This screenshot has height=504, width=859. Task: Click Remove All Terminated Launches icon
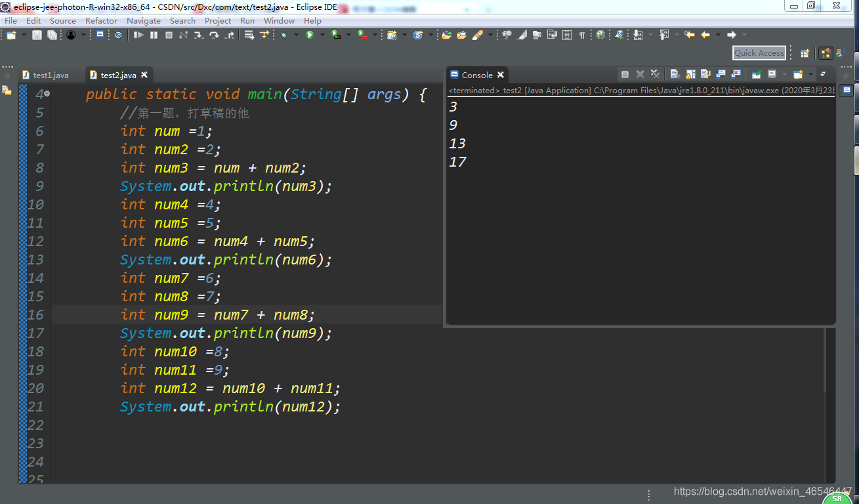pos(655,74)
